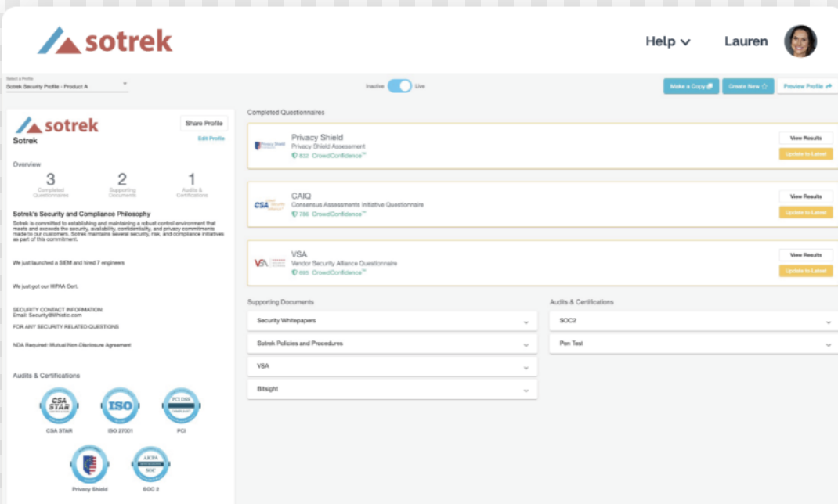View Results for Privacy Shield
The image size is (838, 504).
pyautogui.click(x=805, y=139)
